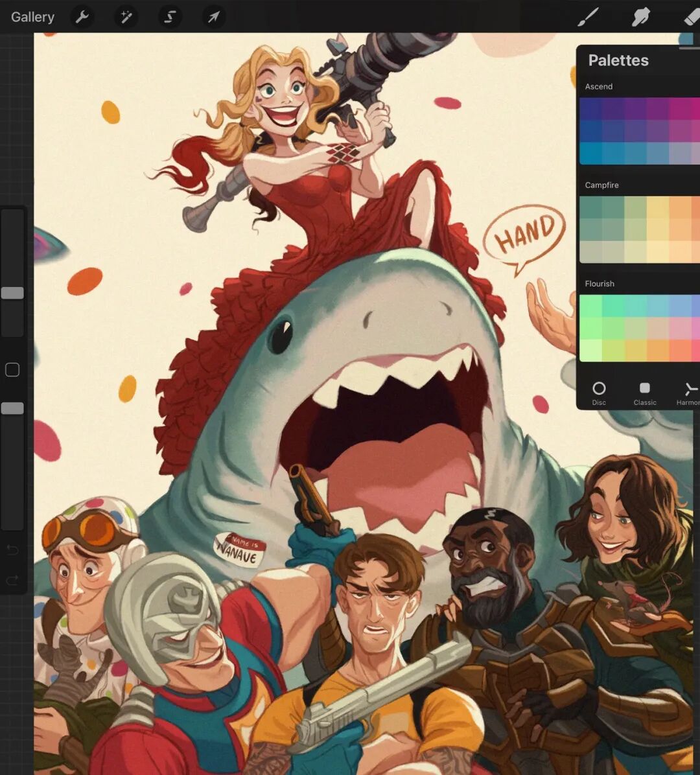
Task: Tap the brush opacity slider handle
Action: [x=12, y=408]
